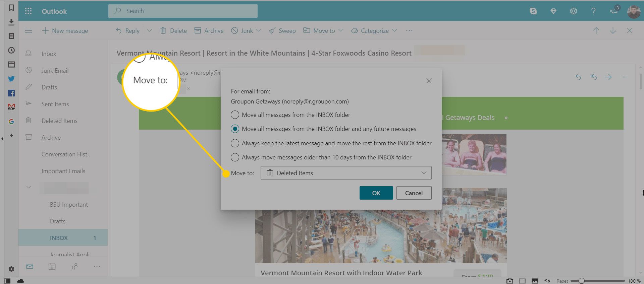Screen dimensions: 644x284
Task: Open Twitter in browser side panel
Action: (x=11, y=79)
